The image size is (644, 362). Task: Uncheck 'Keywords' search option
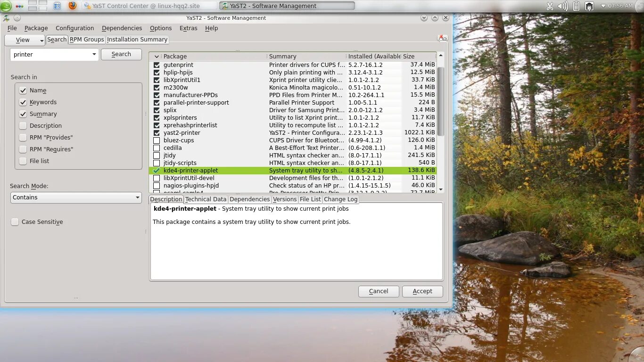click(23, 102)
